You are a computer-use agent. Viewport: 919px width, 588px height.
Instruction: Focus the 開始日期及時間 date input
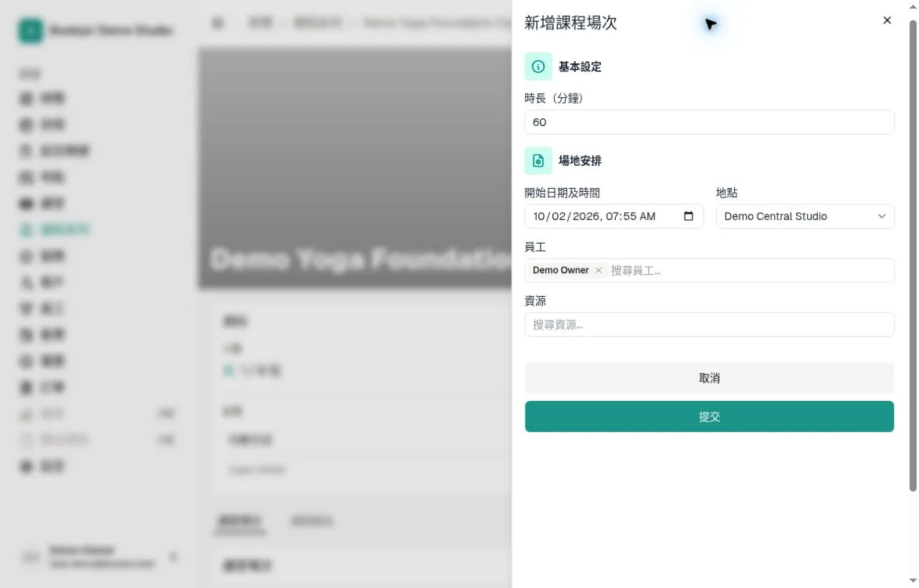[x=613, y=216]
